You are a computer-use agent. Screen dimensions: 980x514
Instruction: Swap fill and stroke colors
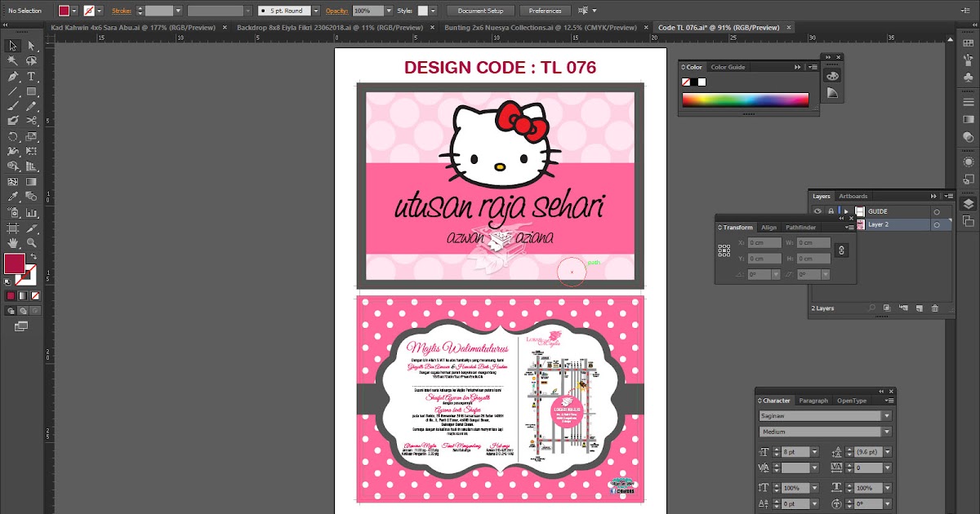[x=33, y=256]
